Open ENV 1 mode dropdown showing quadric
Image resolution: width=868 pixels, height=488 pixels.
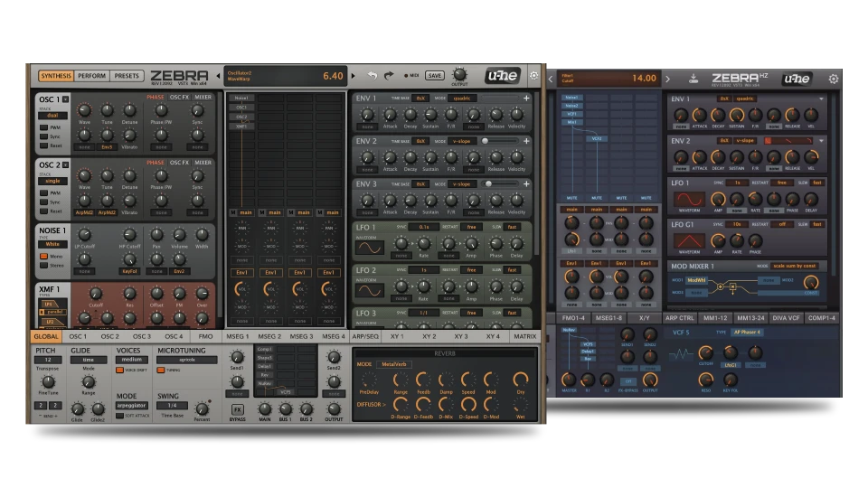pyautogui.click(x=461, y=98)
